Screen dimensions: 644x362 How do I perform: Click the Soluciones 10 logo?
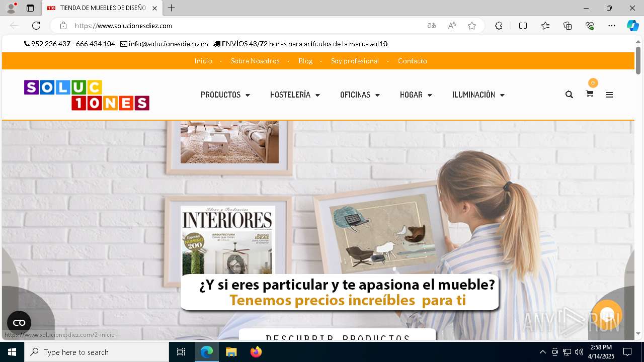[87, 95]
